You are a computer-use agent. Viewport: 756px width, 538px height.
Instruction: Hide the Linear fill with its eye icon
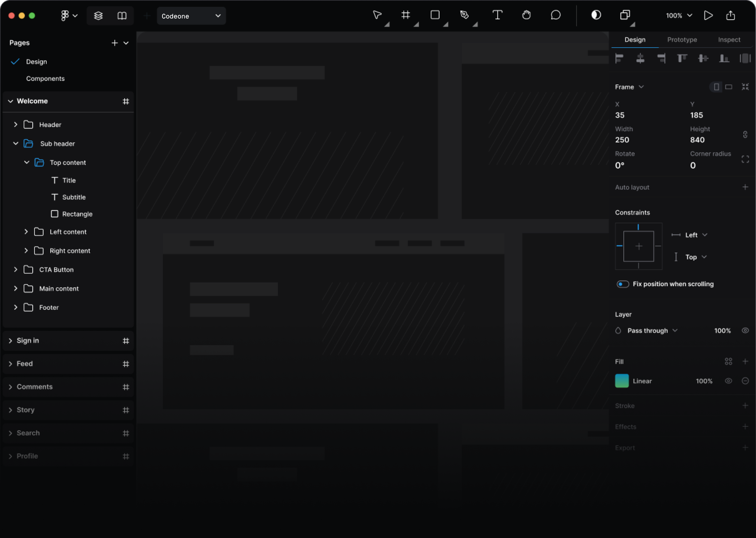tap(729, 381)
